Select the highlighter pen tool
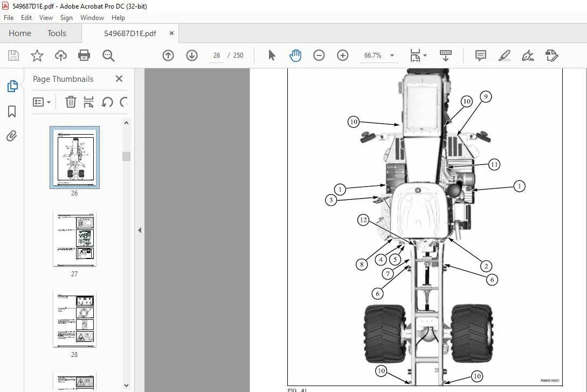The image size is (587, 392). [x=505, y=55]
